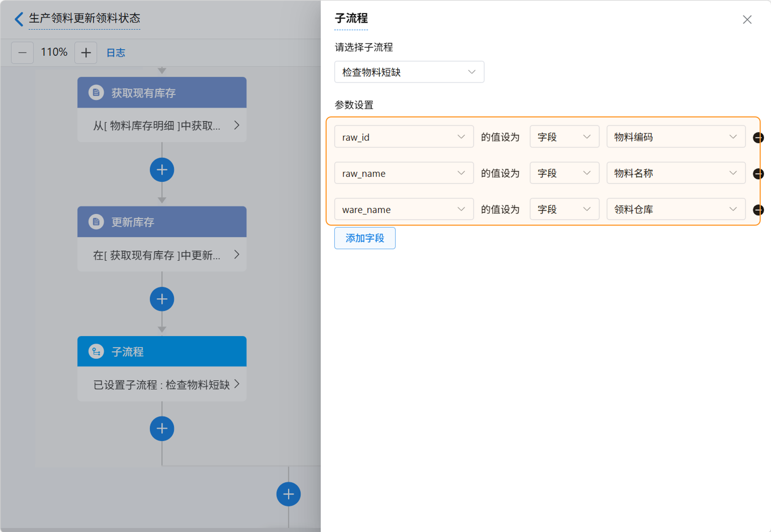Zoom out with the minus button
The image size is (771, 532).
(22, 53)
